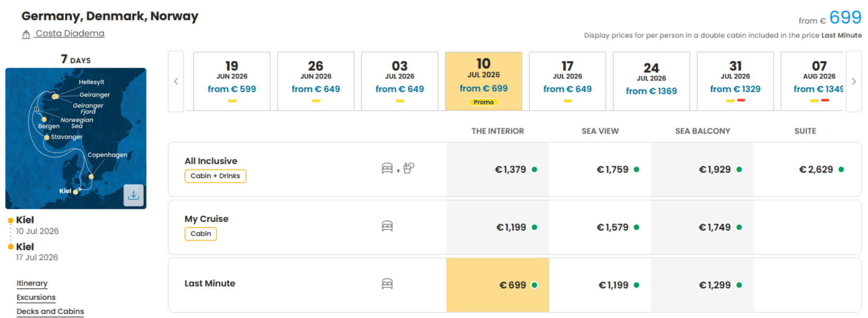This screenshot has height=318, width=868.
Task: Choose My Cruise interior at €1,199
Action: tap(498, 227)
